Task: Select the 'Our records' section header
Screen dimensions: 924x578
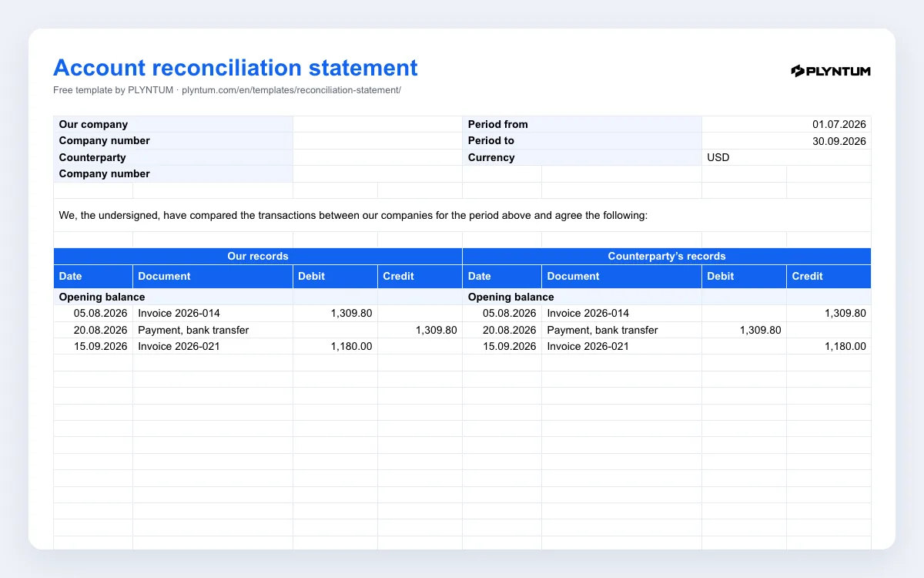Action: pos(258,256)
